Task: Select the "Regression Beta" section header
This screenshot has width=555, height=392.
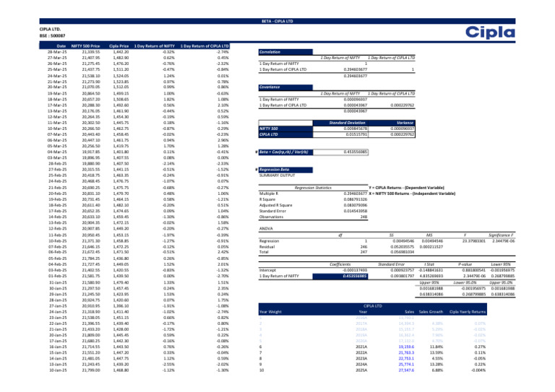Action: [x=285, y=170]
